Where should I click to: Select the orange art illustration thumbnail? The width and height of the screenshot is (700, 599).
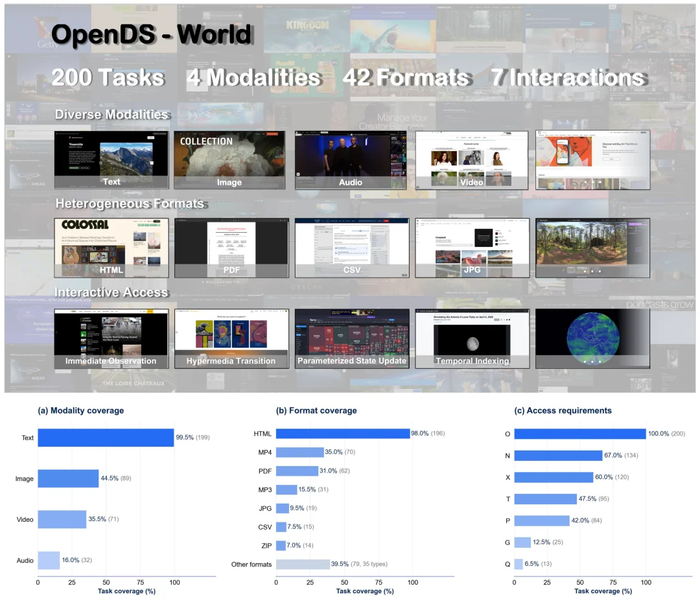tap(593, 159)
